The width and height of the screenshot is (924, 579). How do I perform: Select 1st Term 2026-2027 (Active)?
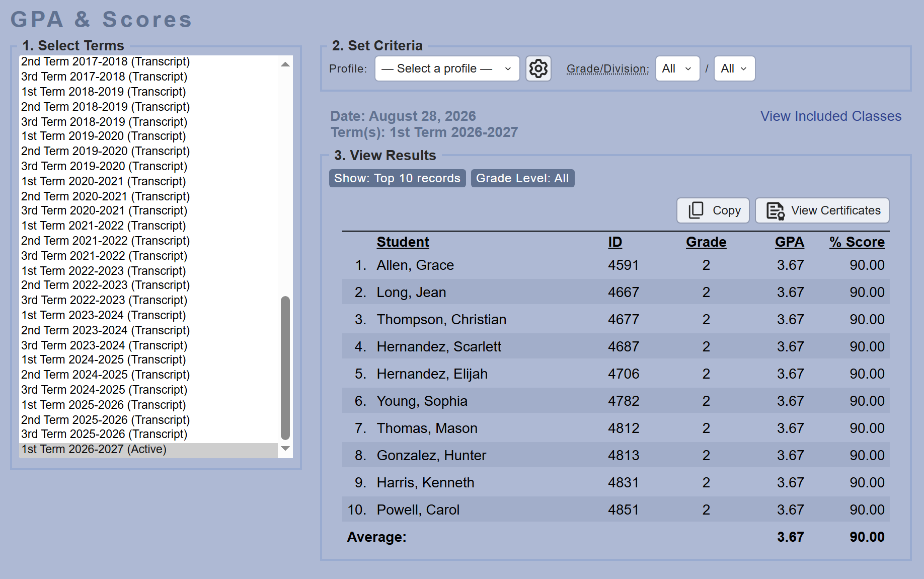(148, 449)
